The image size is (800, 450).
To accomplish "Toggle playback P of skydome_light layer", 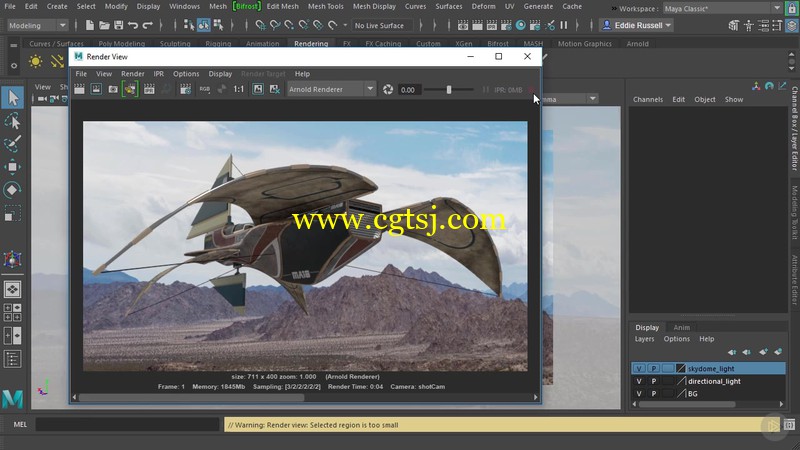I will tap(654, 368).
